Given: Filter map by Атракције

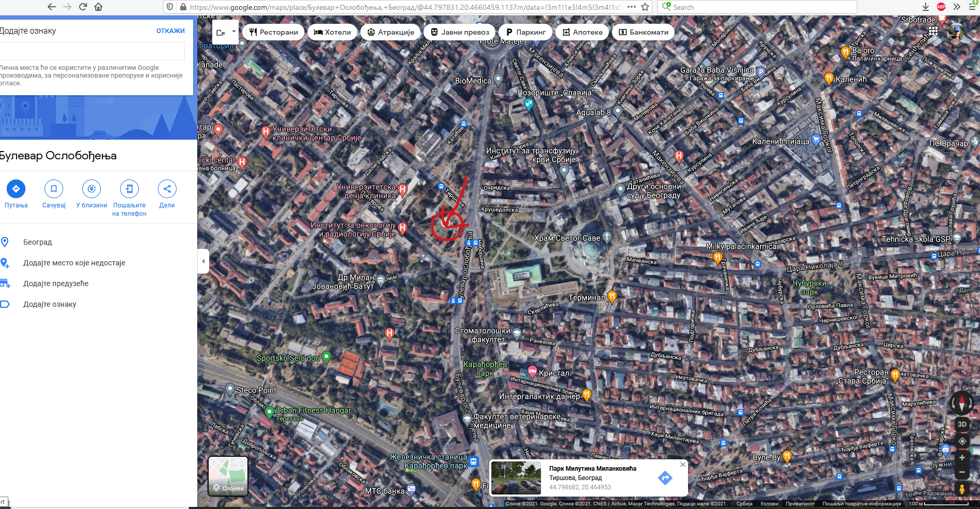Looking at the screenshot, I should click(x=391, y=32).
